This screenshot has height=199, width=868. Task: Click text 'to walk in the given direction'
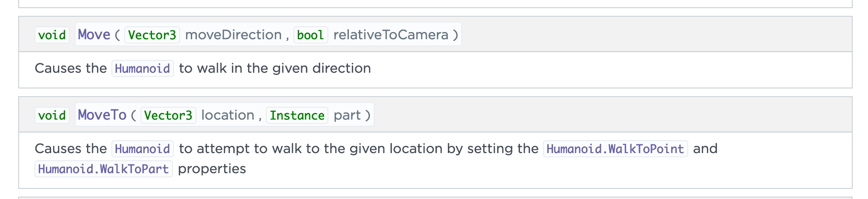275,68
